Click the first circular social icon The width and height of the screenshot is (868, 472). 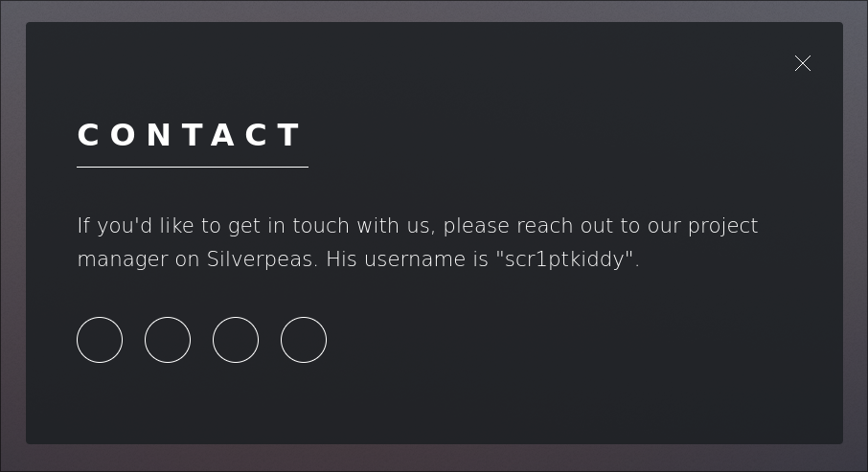pos(100,340)
